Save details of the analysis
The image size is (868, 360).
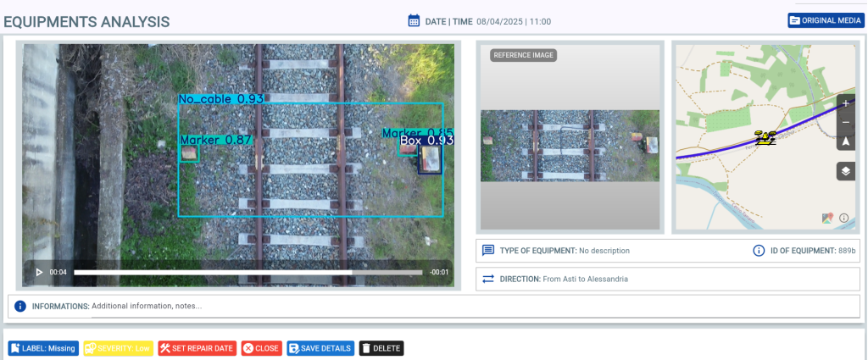pyautogui.click(x=320, y=348)
